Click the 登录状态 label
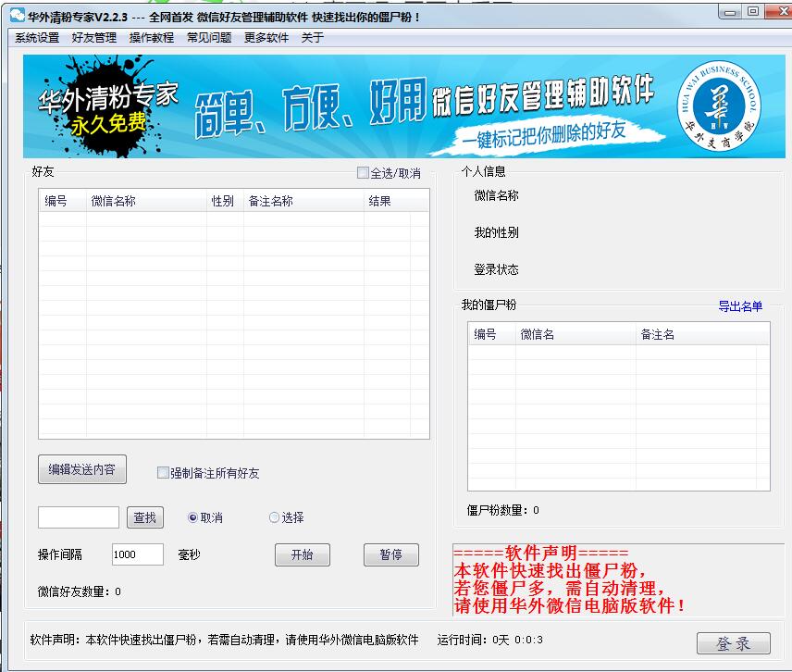792x672 pixels. [x=496, y=269]
